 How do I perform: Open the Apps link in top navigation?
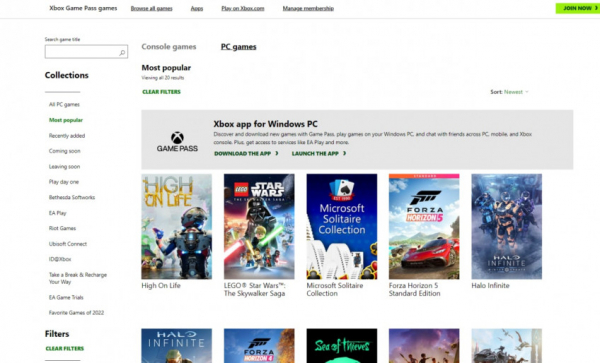(x=197, y=8)
